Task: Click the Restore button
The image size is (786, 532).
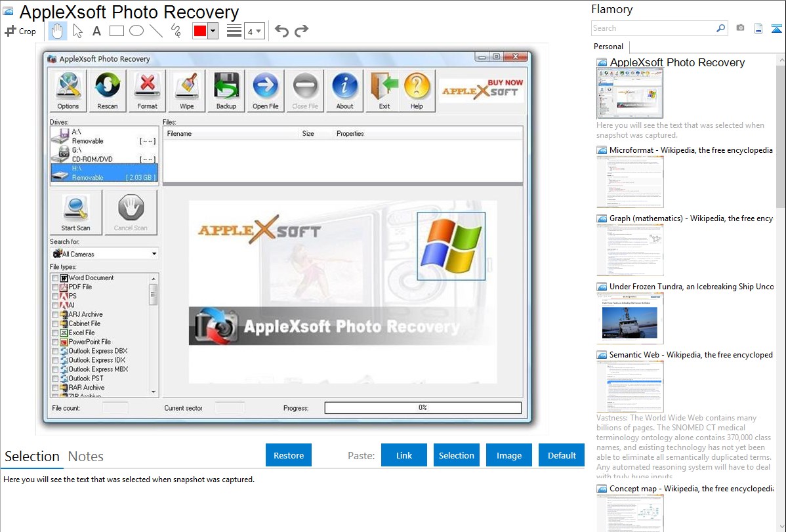Action: click(x=289, y=455)
